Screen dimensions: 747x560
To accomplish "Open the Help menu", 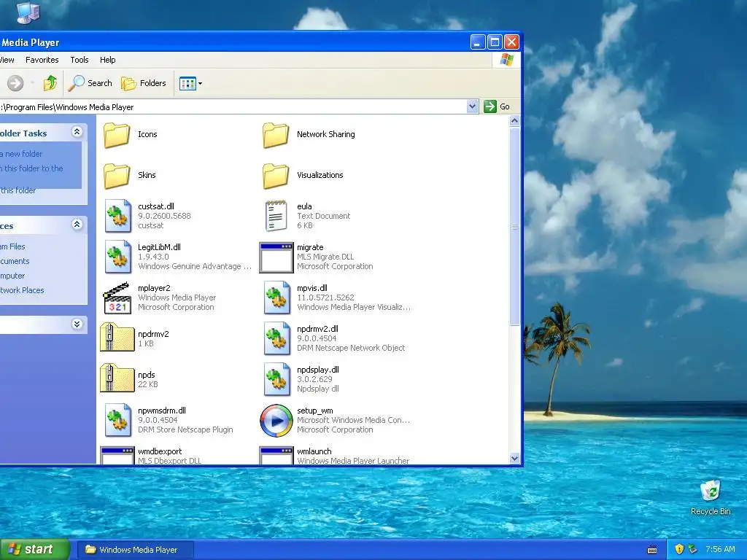I will 108,60.
